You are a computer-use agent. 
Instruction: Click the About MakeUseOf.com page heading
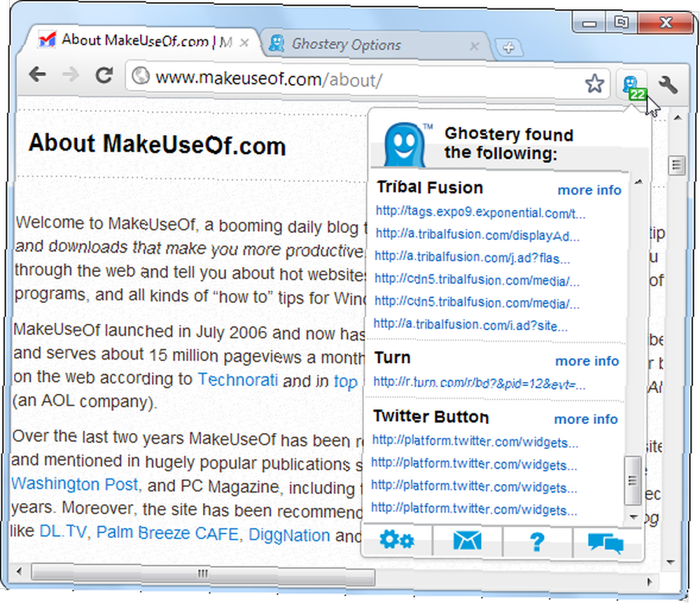[x=157, y=145]
